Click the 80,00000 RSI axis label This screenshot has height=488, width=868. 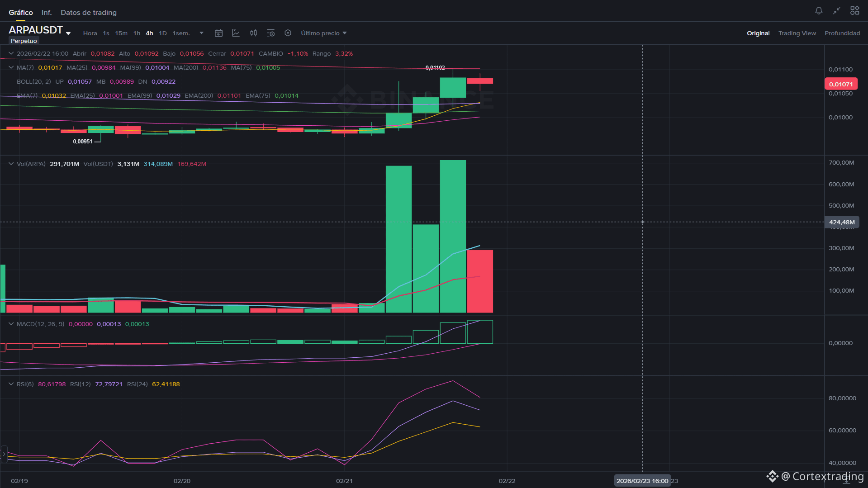coord(842,398)
